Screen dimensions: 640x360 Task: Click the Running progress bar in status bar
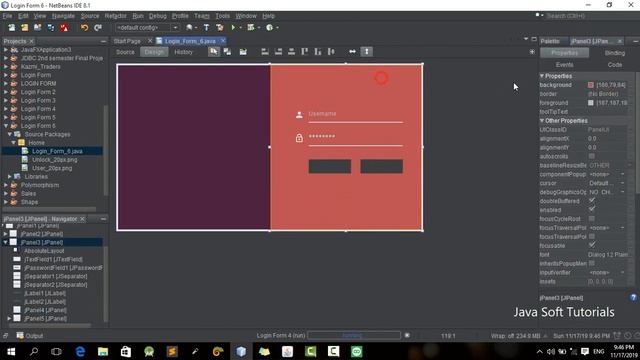click(354, 336)
